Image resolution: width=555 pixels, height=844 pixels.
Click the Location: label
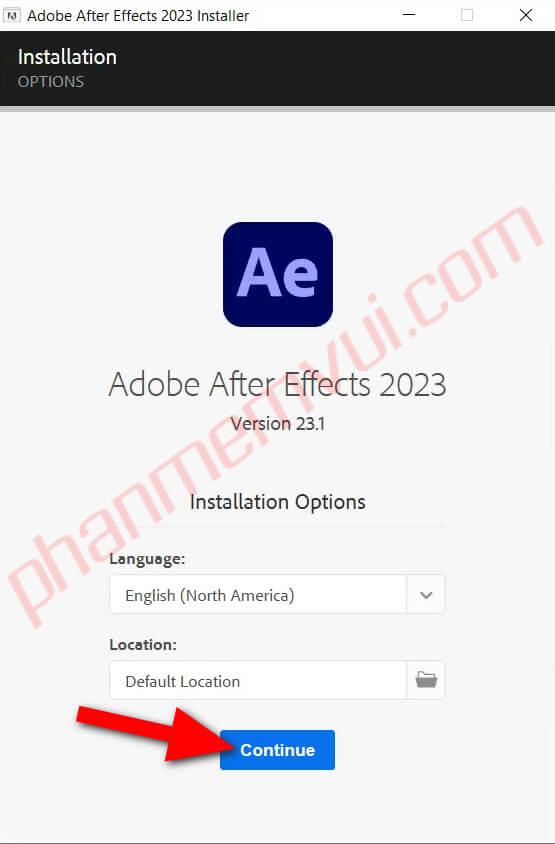coord(143,644)
